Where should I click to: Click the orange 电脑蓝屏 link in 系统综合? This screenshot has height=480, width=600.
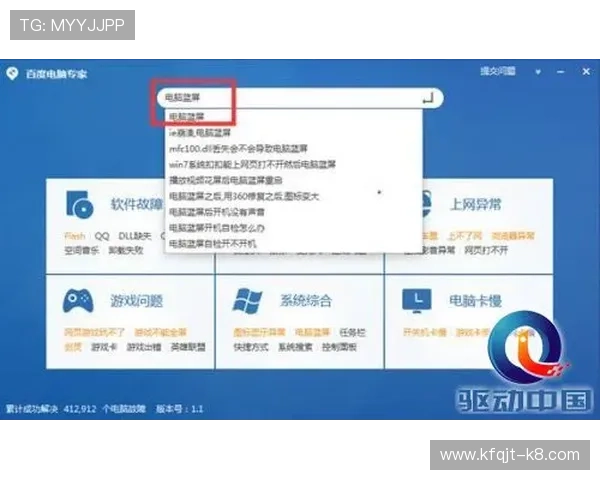(x=312, y=332)
